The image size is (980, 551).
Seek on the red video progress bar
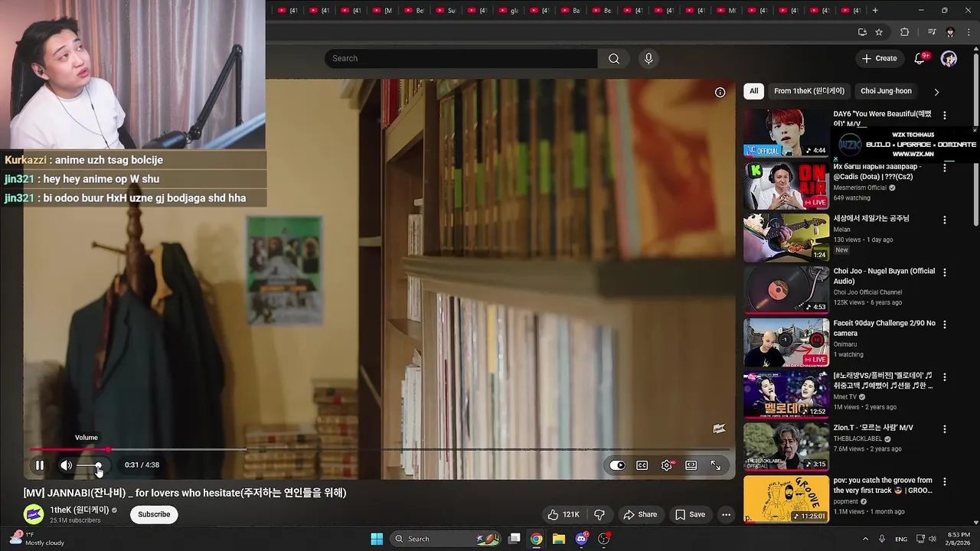point(69,450)
